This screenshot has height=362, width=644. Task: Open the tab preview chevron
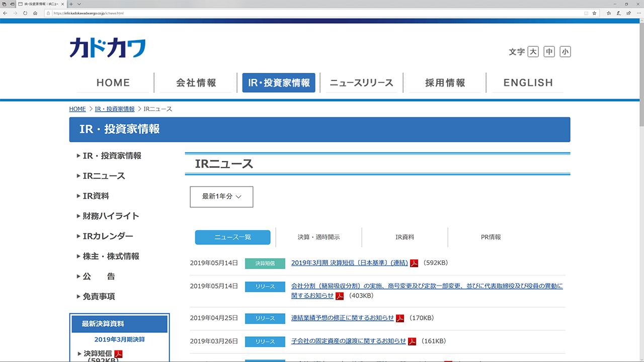coord(79,4)
